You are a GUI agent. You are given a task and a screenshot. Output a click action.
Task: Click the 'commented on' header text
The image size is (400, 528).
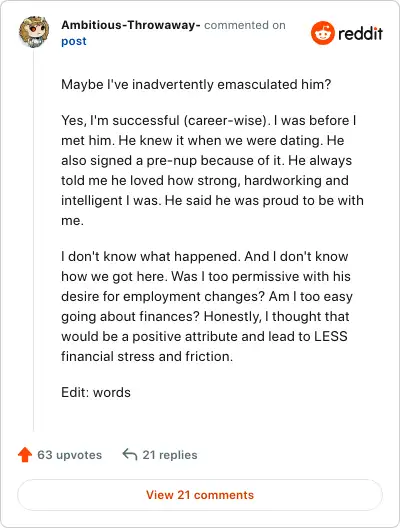tap(245, 25)
